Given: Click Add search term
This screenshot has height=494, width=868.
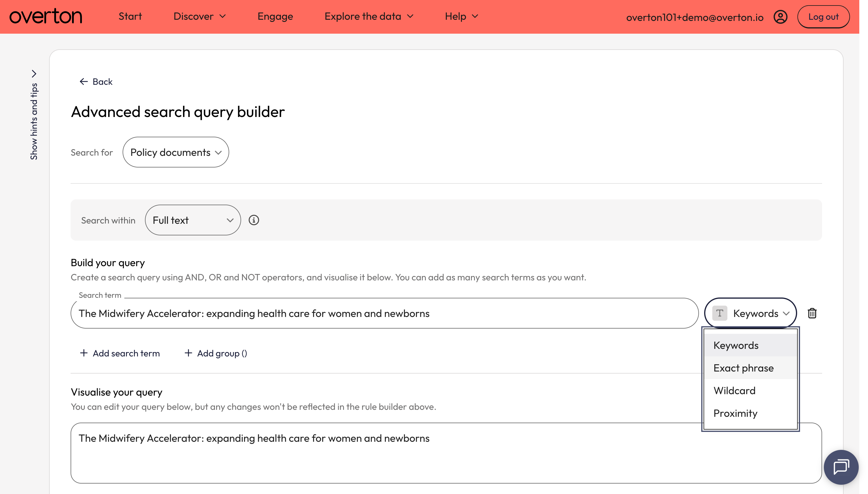Looking at the screenshot, I should click(119, 353).
